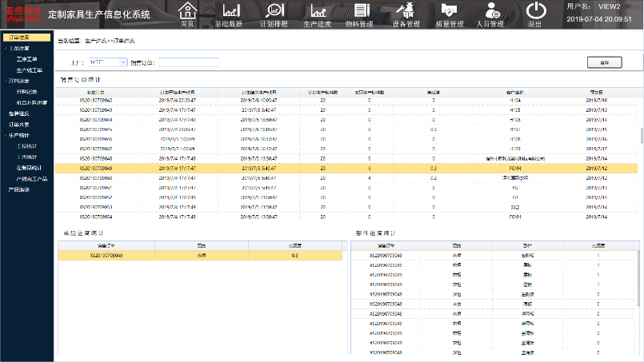This screenshot has height=362, width=644.
Task: Select order row XS20190709054
Action: 346,217
